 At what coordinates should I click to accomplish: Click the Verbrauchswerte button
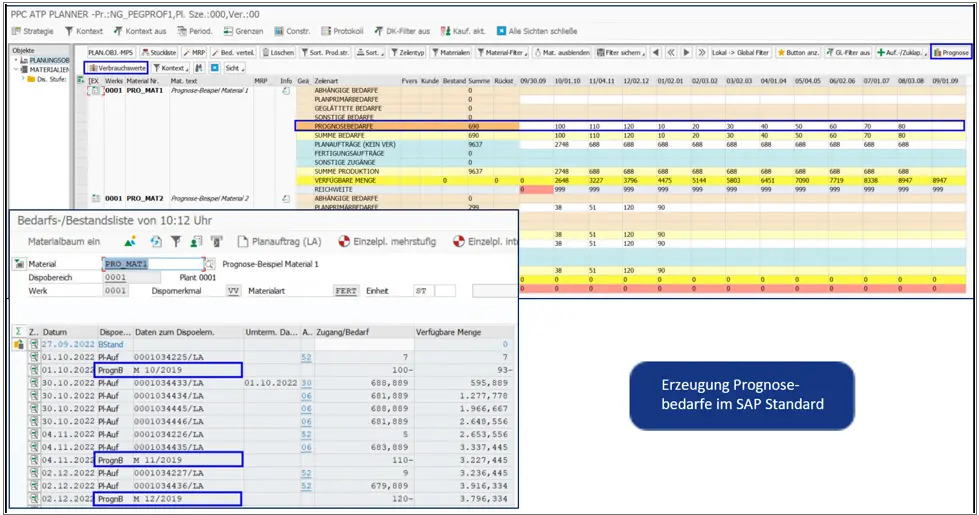click(117, 67)
